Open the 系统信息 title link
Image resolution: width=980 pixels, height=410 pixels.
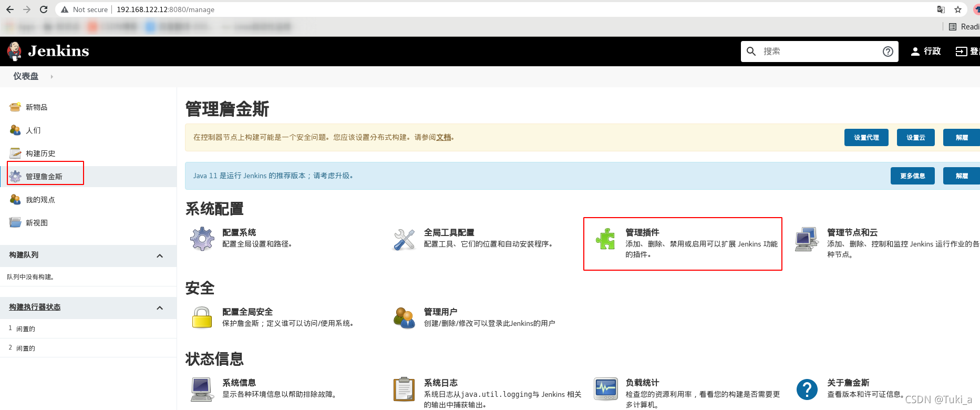pos(239,383)
